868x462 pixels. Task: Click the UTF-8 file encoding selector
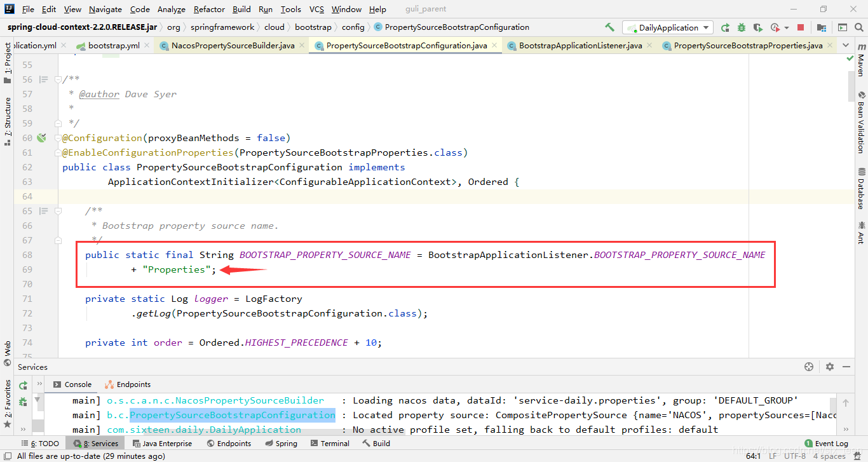(795, 456)
